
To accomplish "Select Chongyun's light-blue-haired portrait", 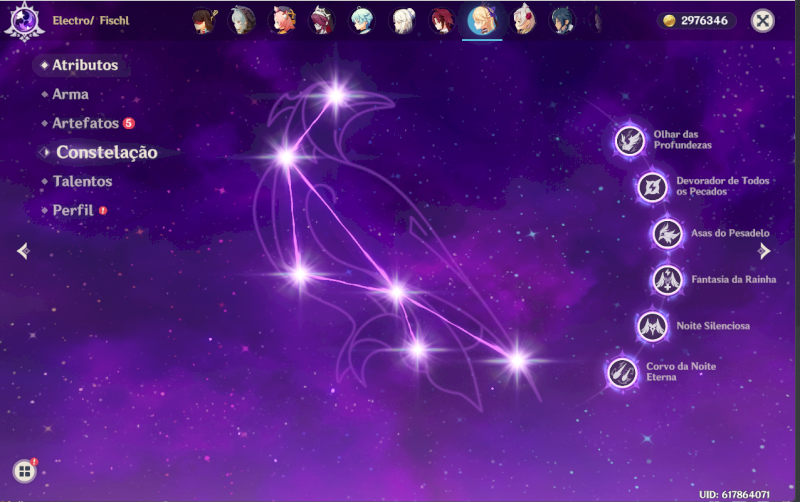I will [x=362, y=20].
